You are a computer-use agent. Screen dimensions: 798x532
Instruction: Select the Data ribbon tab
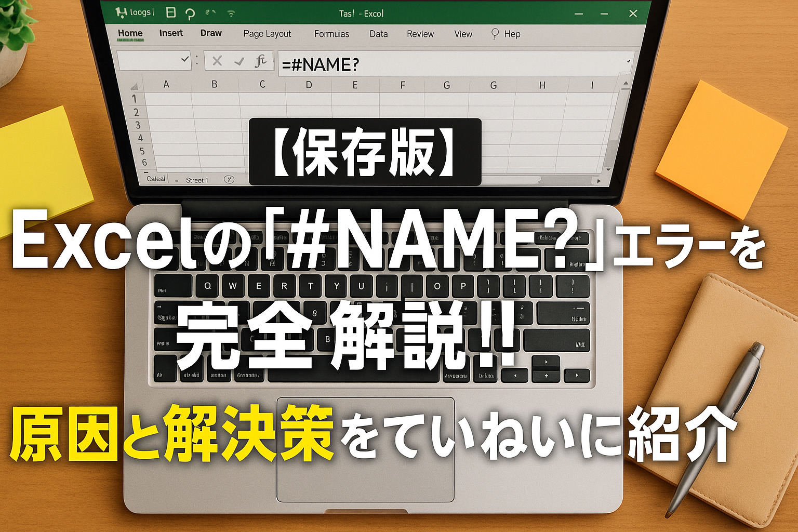pyautogui.click(x=378, y=34)
